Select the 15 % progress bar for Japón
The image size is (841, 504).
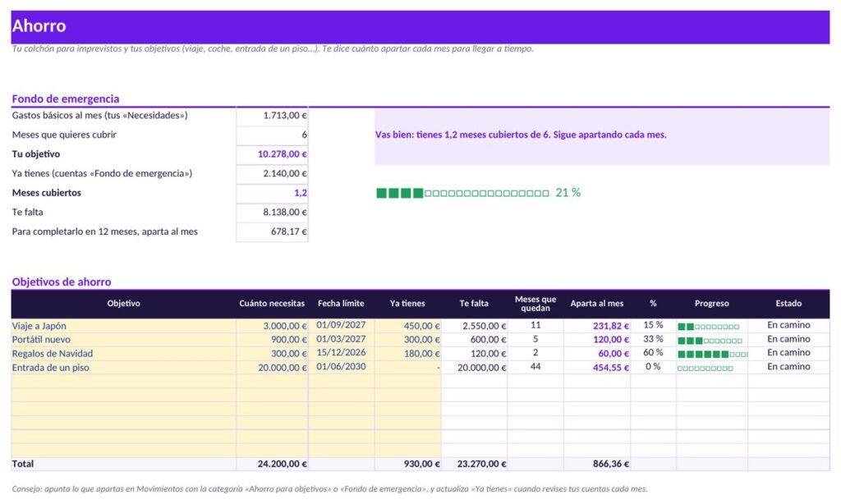tap(712, 326)
